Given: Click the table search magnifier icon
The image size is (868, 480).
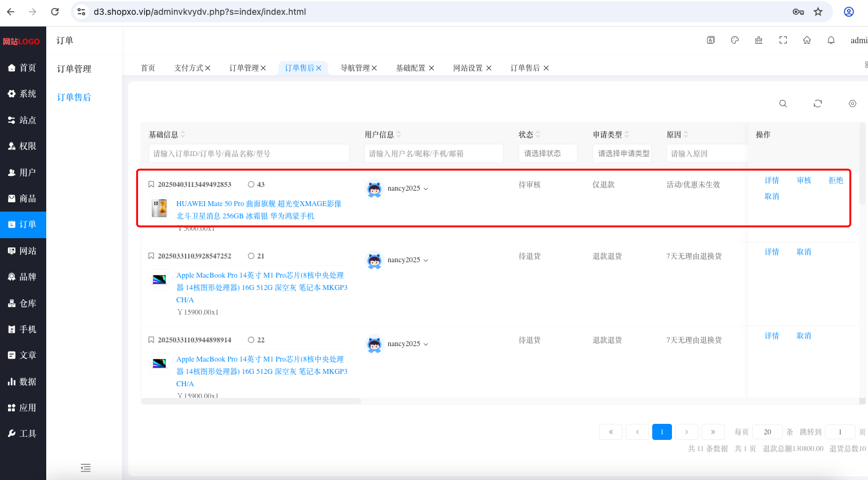Looking at the screenshot, I should coord(783,104).
